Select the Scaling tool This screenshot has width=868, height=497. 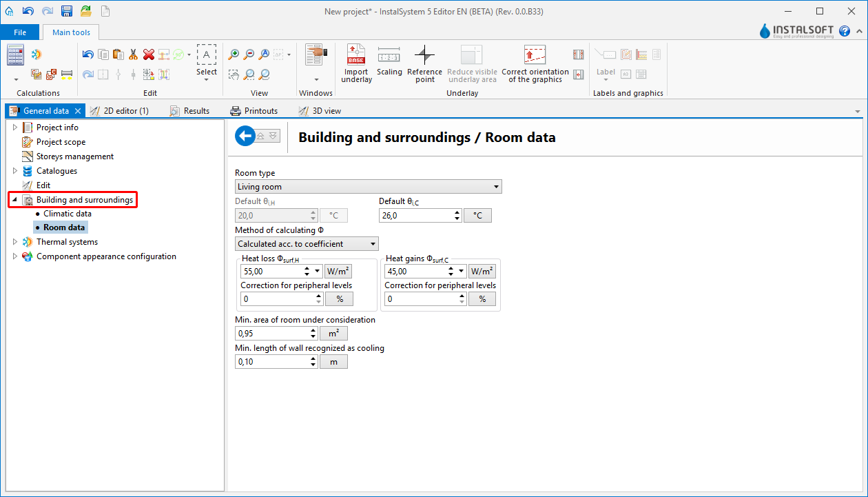pos(389,55)
